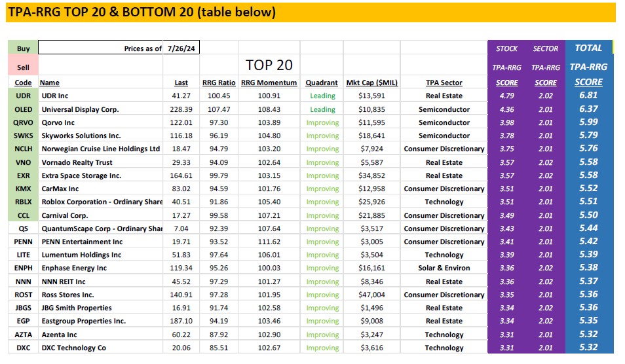This screenshot has height=364, width=625.
Task: Select the CCL ticker code cell
Action: [23, 215]
